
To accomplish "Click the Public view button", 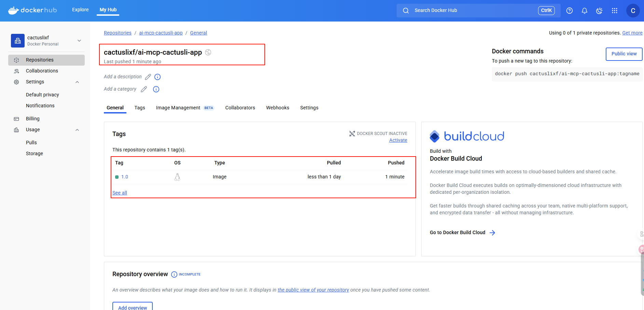I will [624, 54].
